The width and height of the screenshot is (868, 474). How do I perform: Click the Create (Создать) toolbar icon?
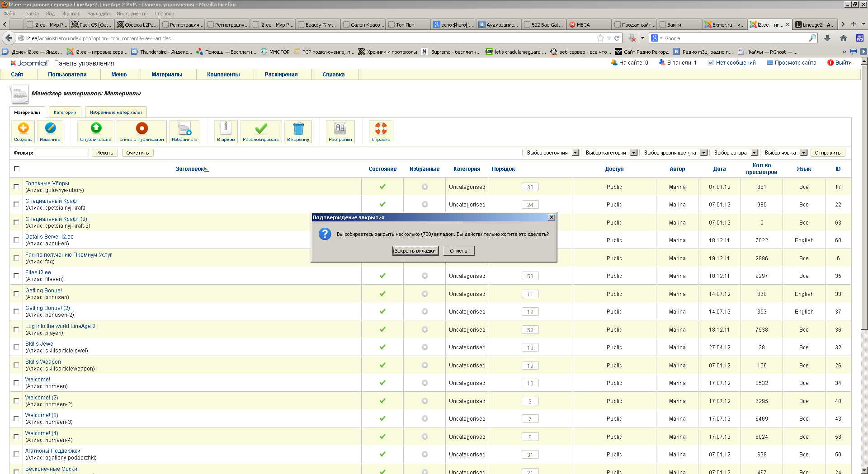[x=23, y=131]
